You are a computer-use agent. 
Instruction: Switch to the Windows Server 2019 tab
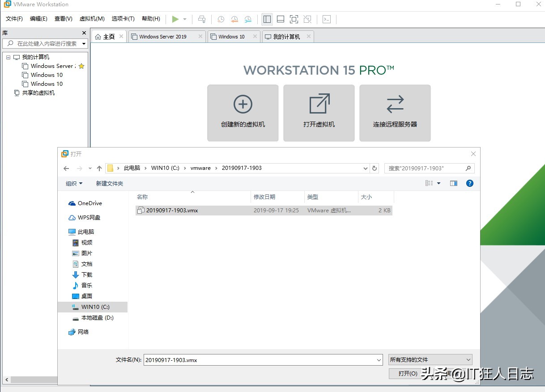click(x=162, y=37)
